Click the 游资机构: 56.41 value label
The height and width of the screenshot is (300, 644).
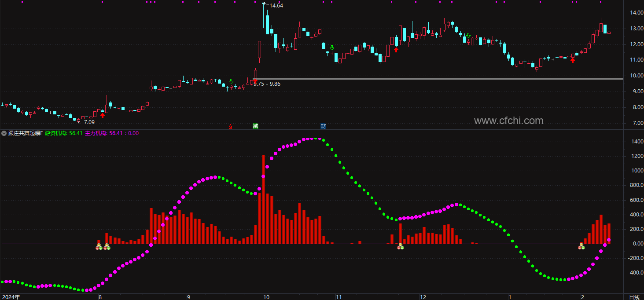[63, 133]
